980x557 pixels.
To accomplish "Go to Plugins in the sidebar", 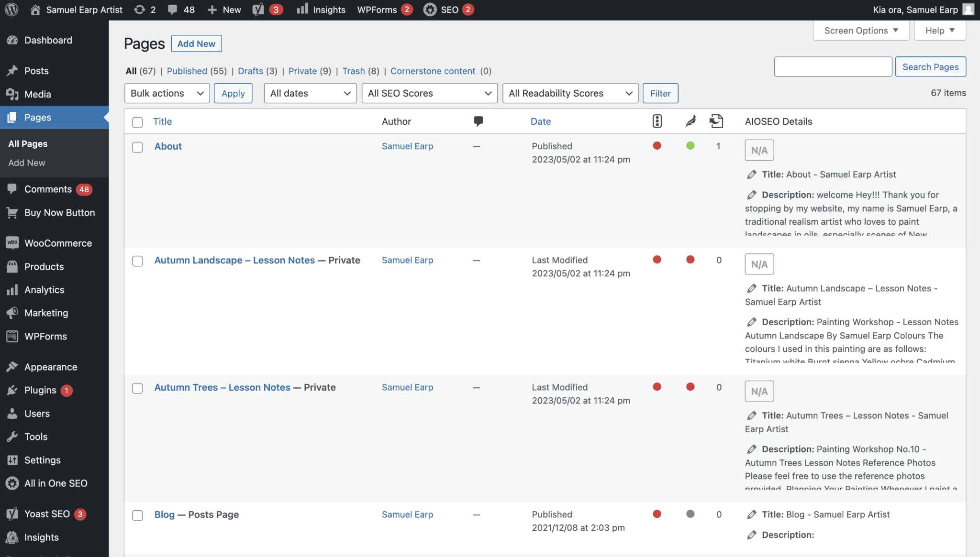I will (40, 390).
